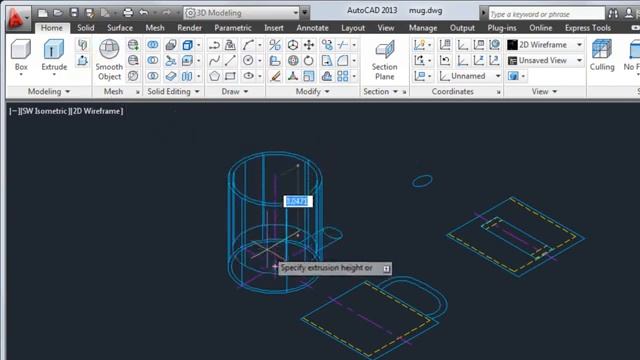
Task: Open the 2D Wireframe visual style dropdown
Action: 545,44
